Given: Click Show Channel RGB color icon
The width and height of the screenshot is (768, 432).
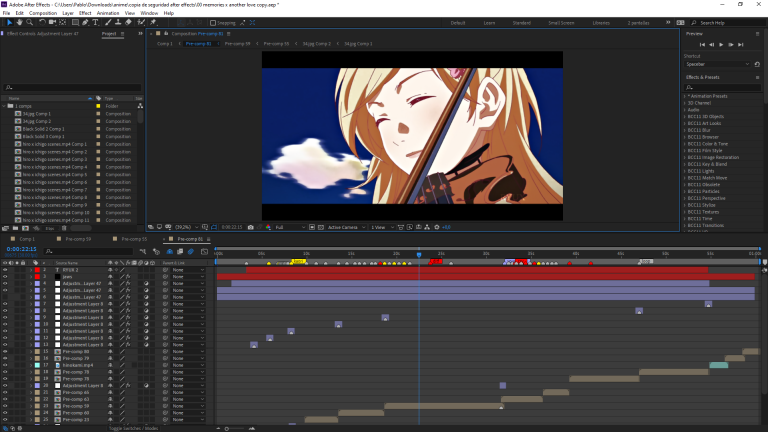Looking at the screenshot, I should 268,227.
